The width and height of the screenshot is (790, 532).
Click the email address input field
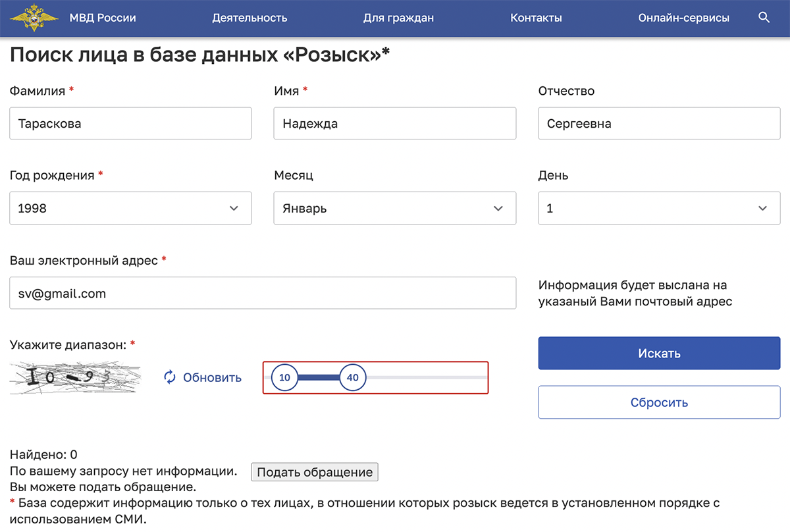click(x=263, y=293)
